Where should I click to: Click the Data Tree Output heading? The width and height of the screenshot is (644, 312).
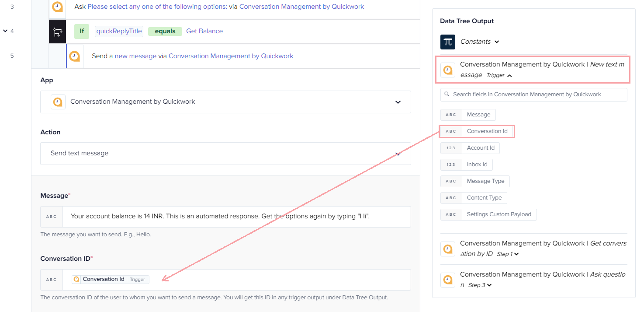pos(467,21)
